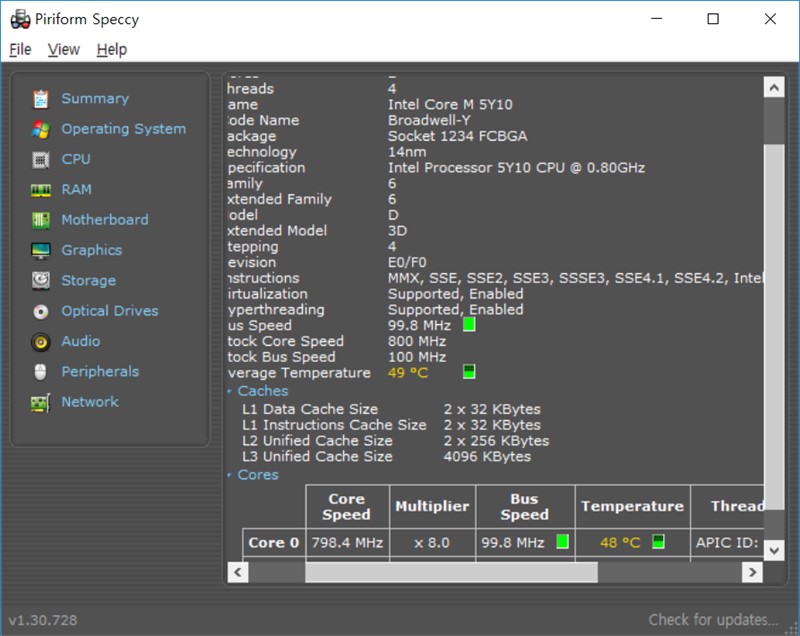Viewport: 800px width, 636px height.
Task: Click the L3 Unified Cache Size row
Action: coord(386,456)
